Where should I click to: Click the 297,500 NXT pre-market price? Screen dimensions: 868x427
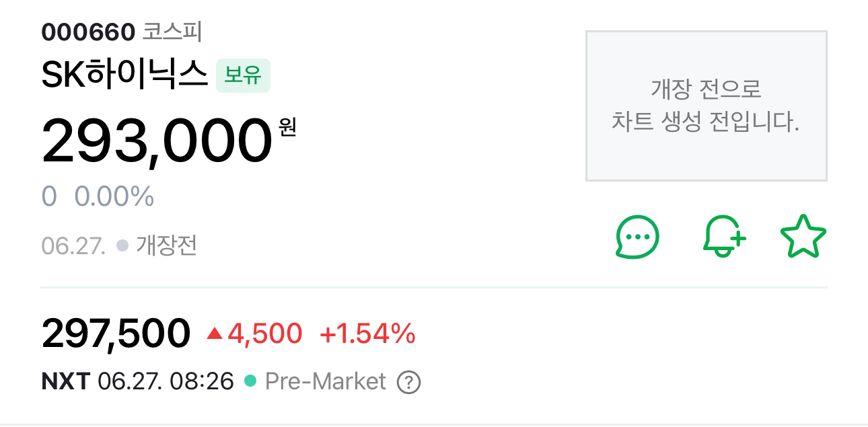pos(116,334)
